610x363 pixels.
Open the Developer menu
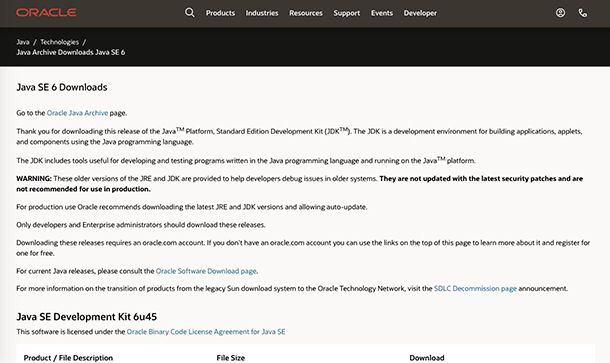click(x=420, y=13)
